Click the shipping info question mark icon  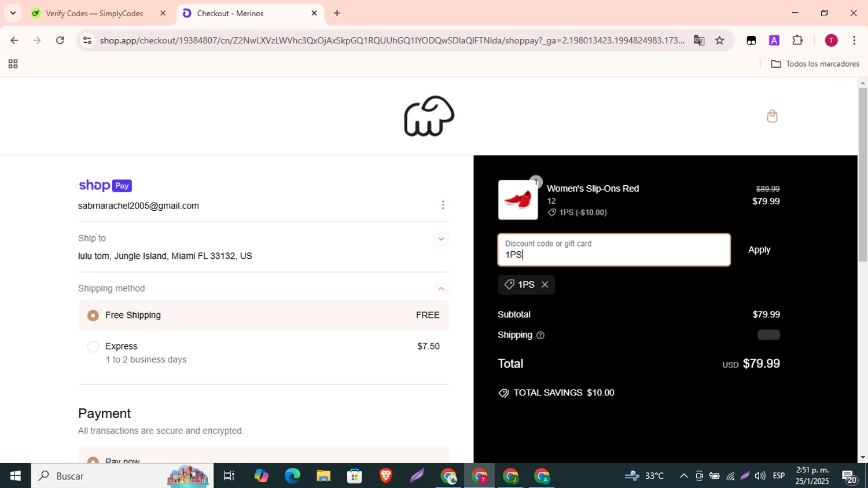(x=540, y=335)
